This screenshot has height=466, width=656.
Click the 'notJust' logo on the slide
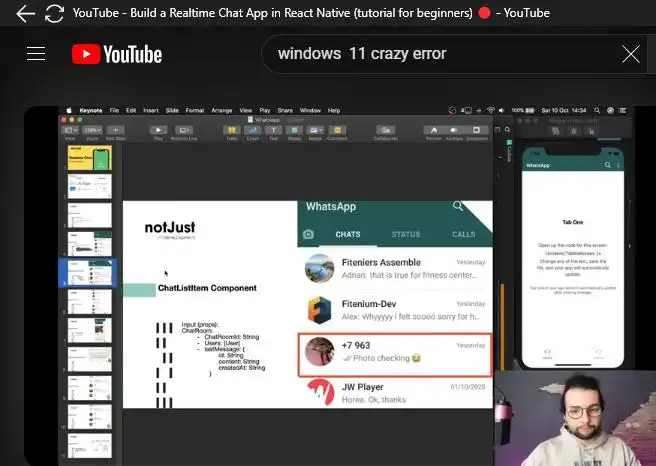pyautogui.click(x=170, y=230)
